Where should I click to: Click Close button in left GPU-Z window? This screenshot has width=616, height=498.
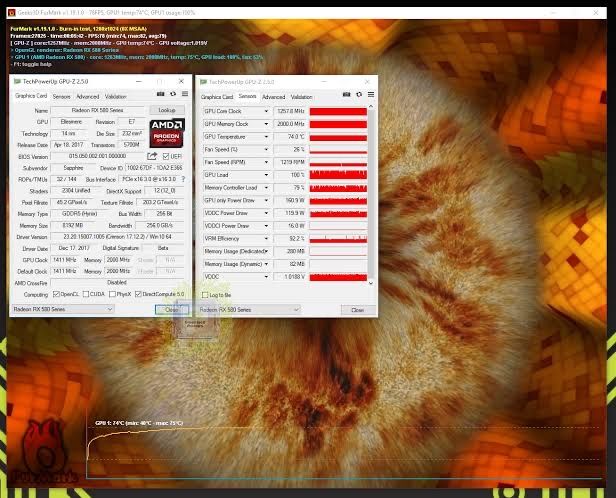tap(172, 309)
